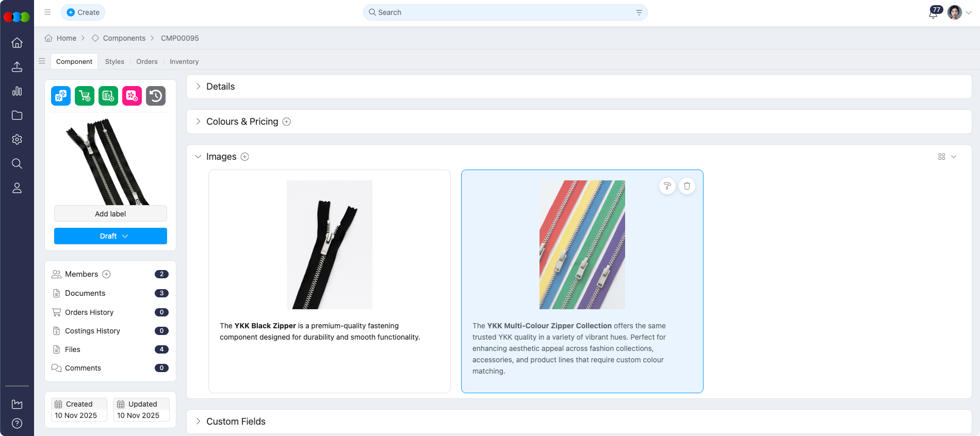Open the settings gear in left sidebar
Viewport: 980px width, 436px height.
click(17, 140)
